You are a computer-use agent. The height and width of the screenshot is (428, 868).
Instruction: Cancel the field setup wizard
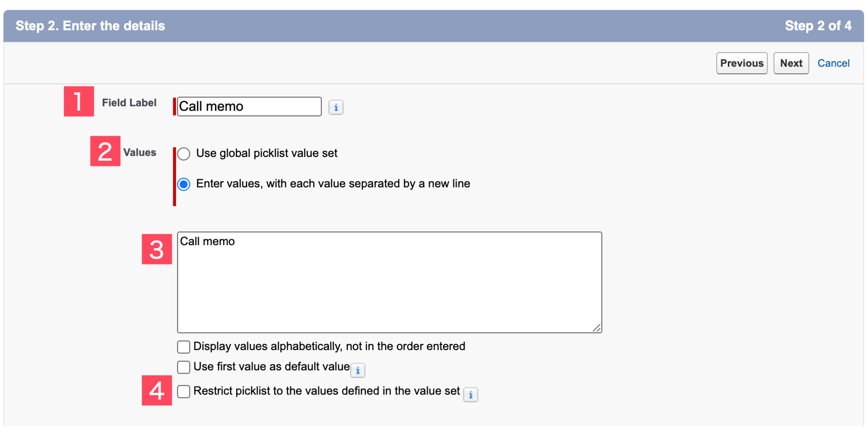point(834,63)
